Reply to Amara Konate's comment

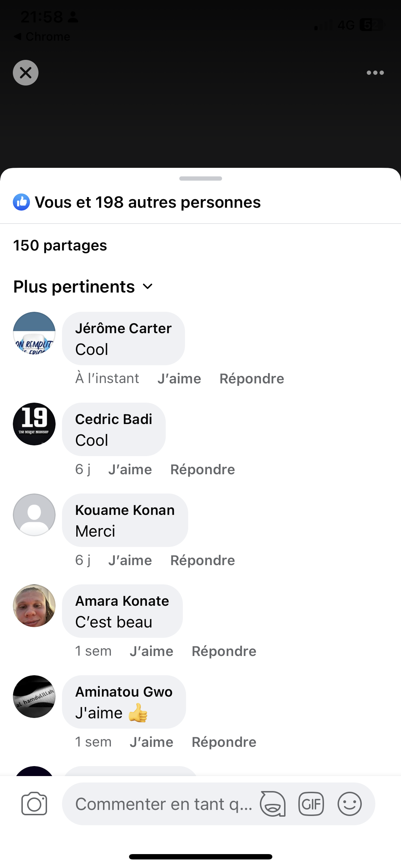(x=224, y=651)
